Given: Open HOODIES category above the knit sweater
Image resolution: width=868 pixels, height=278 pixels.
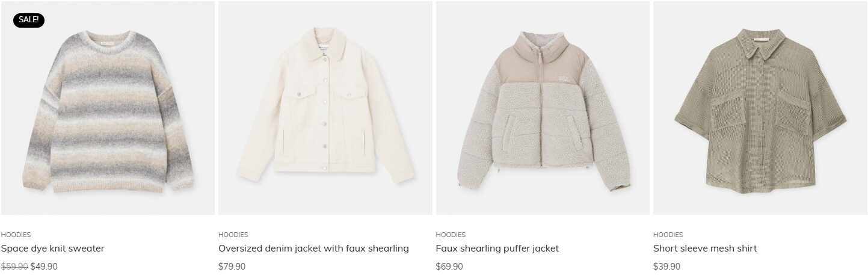Looking at the screenshot, I should 16,235.
